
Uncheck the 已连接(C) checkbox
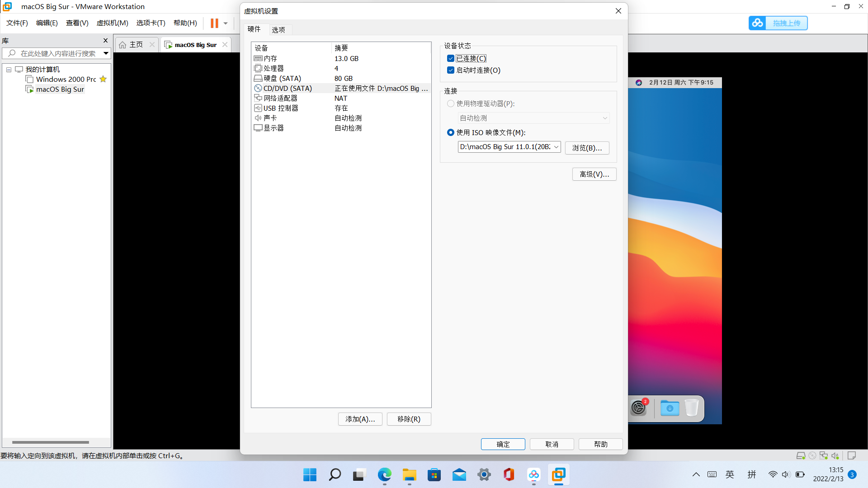451,58
